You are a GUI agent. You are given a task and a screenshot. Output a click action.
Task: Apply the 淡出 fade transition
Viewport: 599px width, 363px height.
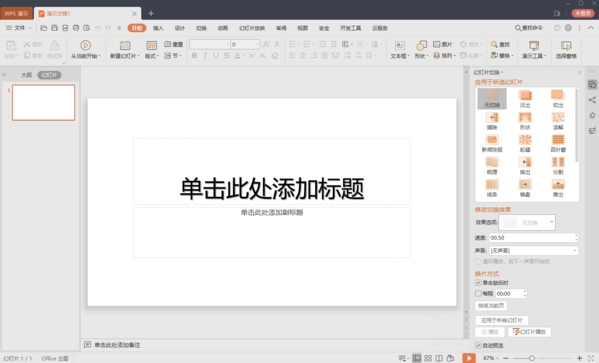(x=525, y=99)
